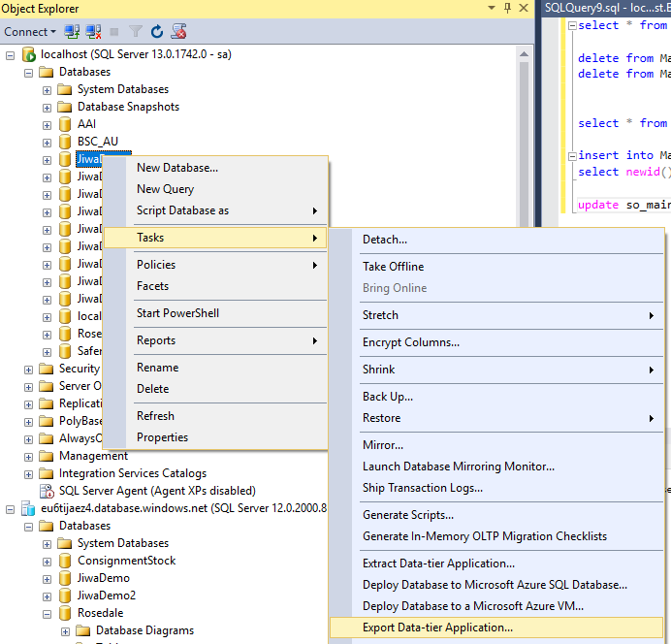Select Detach... in the Tasks submenu

(x=496, y=240)
